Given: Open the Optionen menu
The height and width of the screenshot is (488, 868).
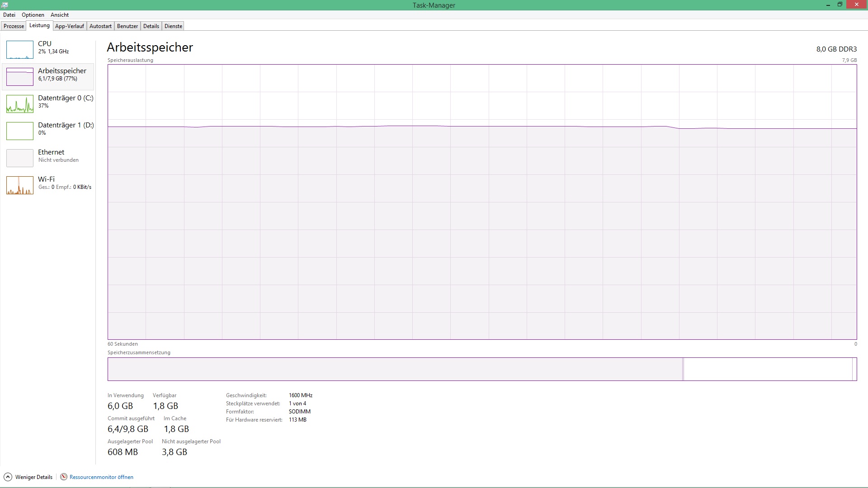Looking at the screenshot, I should click(x=33, y=15).
